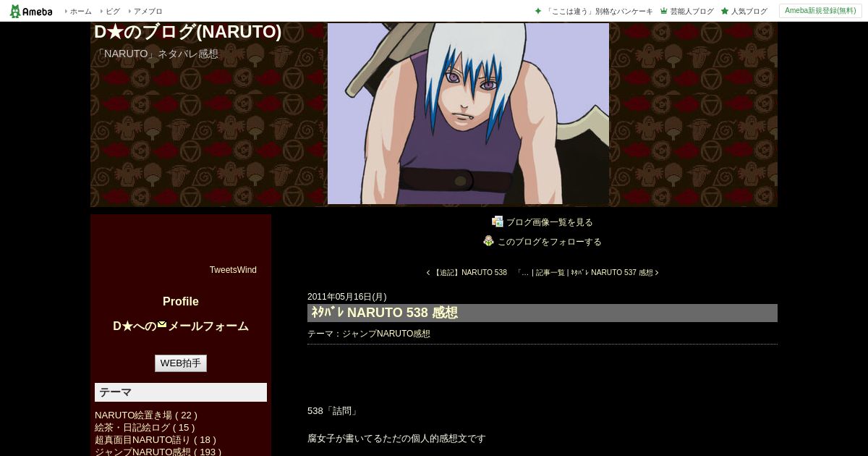Click the text 538「詰問」
Viewport: 868px width, 456px height.
[333, 410]
